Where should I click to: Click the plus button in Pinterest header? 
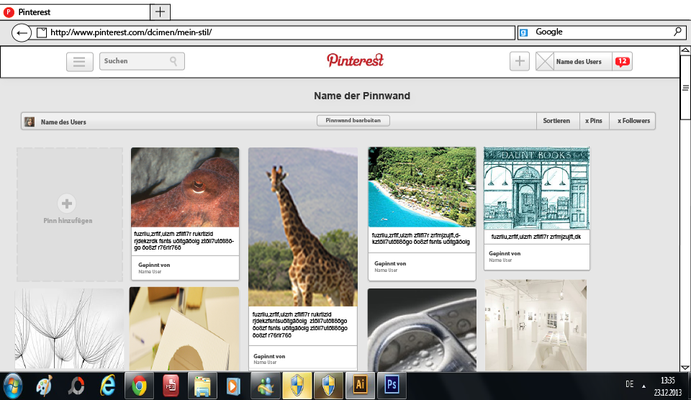click(520, 61)
